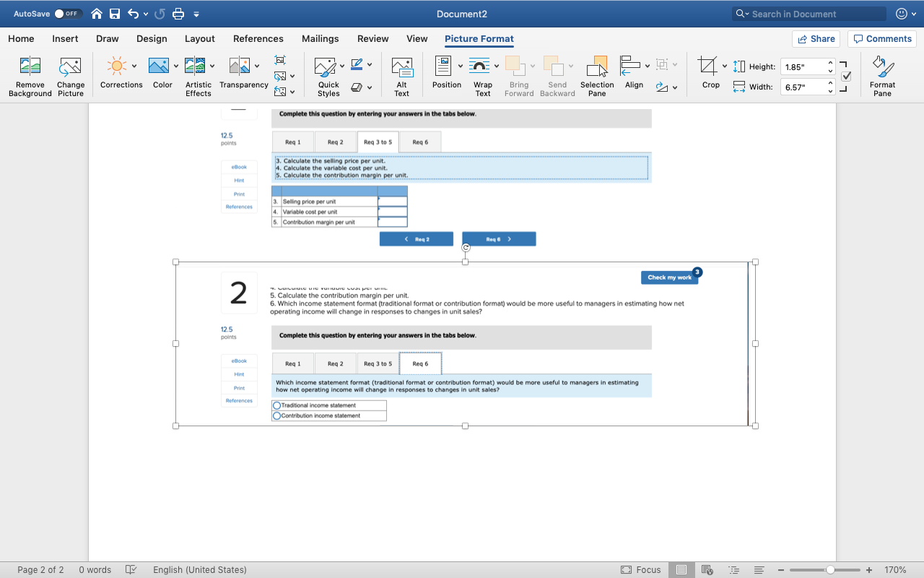Click the Change Picture icon
The height and width of the screenshot is (578, 924).
point(70,66)
